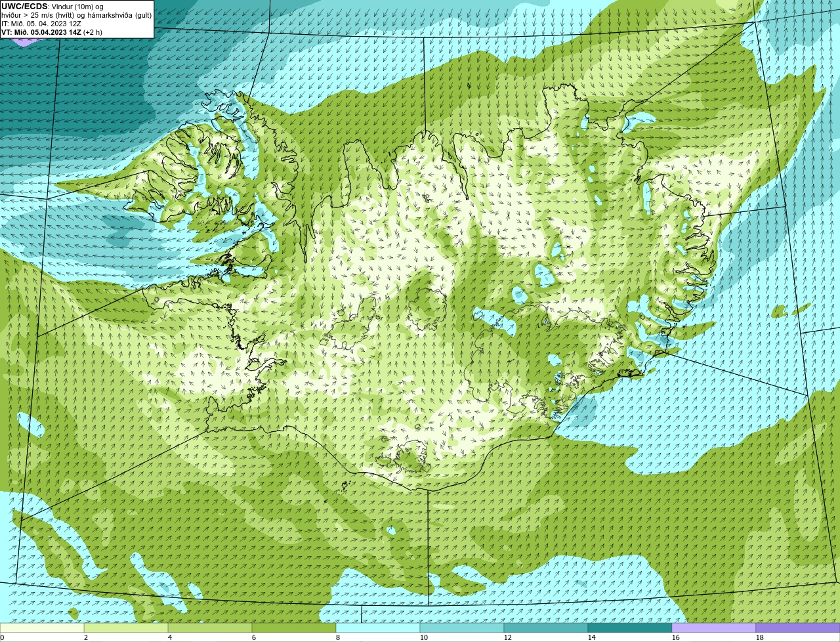Click the legend scale number 16
Screen dimensions: 840x642
(x=676, y=637)
